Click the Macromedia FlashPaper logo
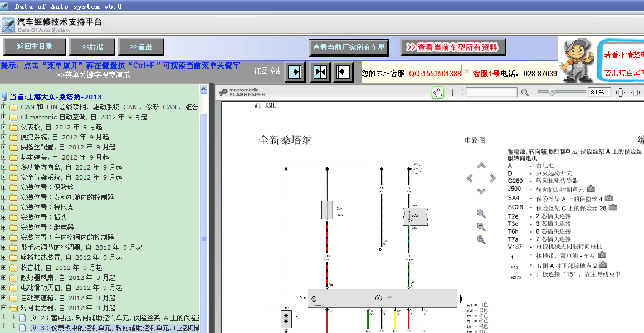The height and width of the screenshot is (333, 644). click(x=243, y=93)
